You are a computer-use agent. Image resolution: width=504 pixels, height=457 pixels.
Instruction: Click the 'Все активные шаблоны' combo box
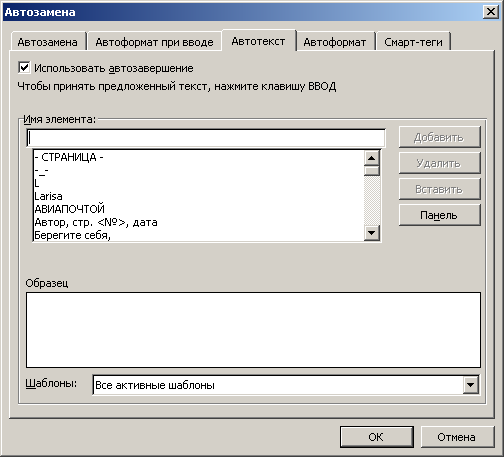point(286,385)
